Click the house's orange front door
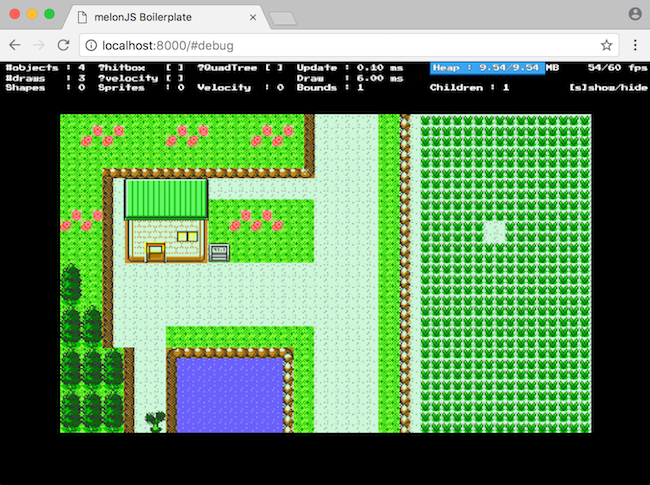This screenshot has width=650, height=485. 155,252
